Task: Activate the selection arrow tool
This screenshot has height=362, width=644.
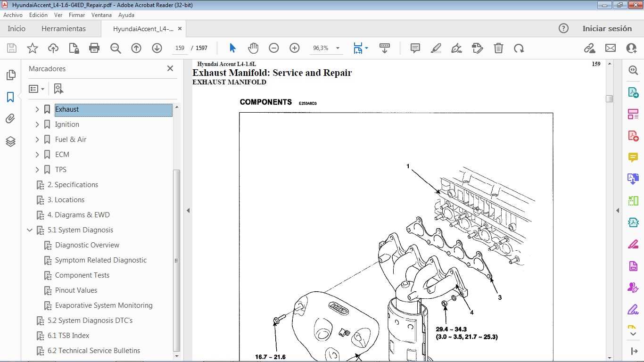Action: click(x=232, y=48)
